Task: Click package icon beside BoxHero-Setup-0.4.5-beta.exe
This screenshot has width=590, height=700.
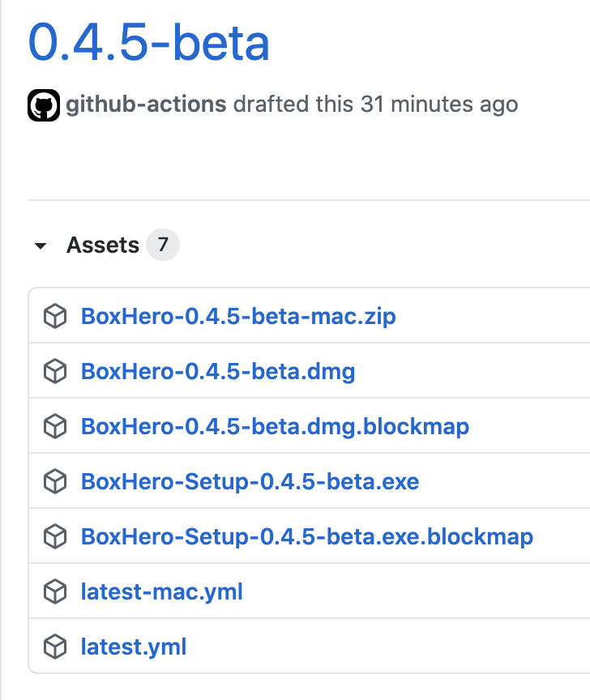Action: coord(54,482)
